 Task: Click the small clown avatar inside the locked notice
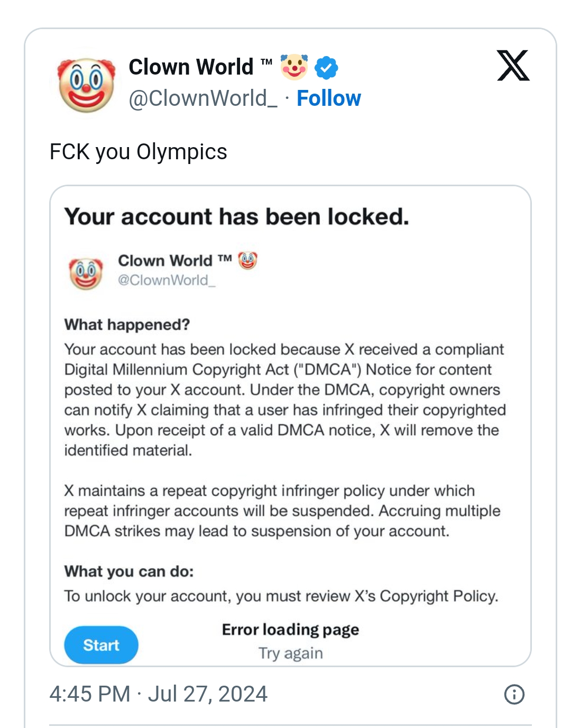[86, 274]
